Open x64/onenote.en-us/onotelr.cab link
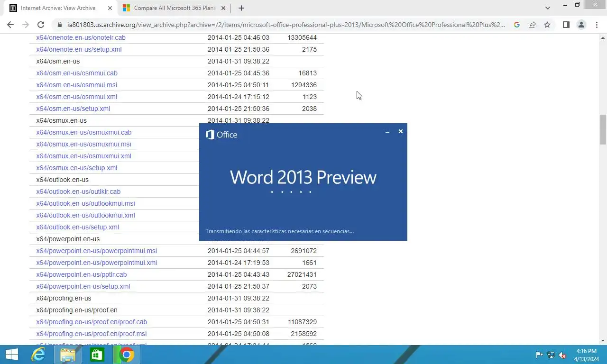Screen dimensions: 607x364 pos(81,37)
